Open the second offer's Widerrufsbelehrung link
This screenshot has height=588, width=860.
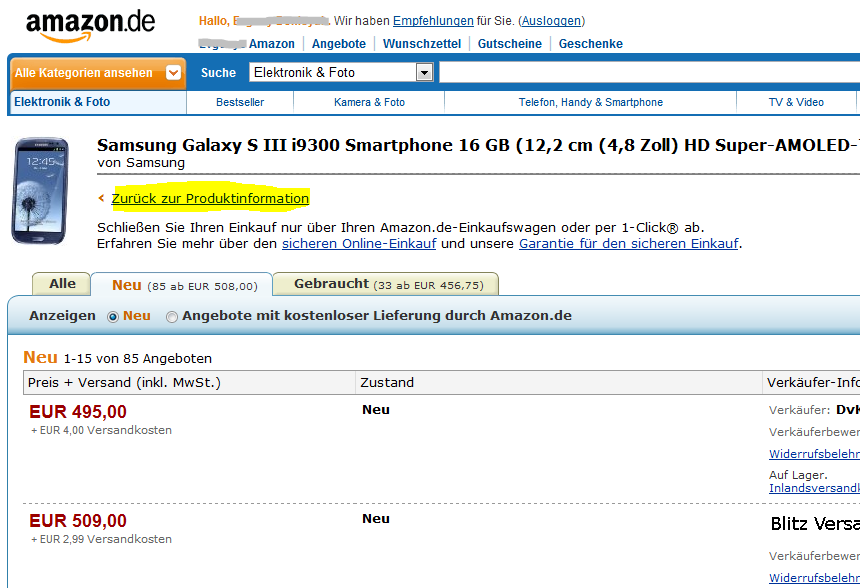point(814,578)
